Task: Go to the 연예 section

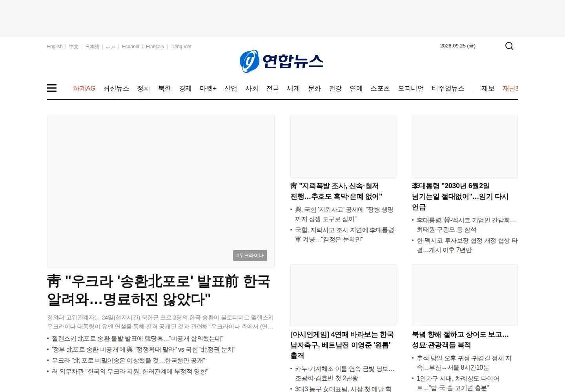Action: pos(356,89)
